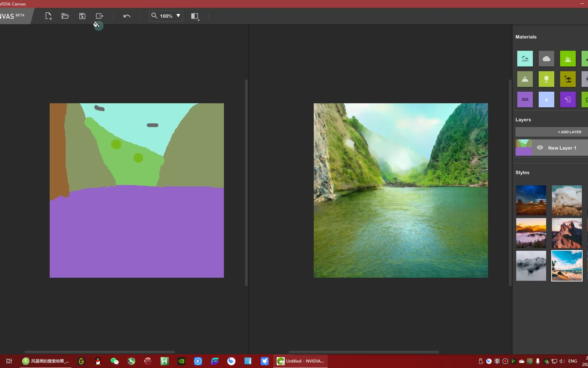The height and width of the screenshot is (368, 588).
Task: Select the River material swatch
Action: 525,99
